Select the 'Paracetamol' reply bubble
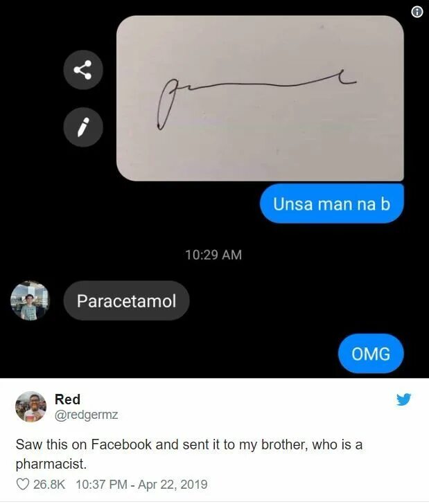Screen dimensions: 429x504 tap(126, 301)
